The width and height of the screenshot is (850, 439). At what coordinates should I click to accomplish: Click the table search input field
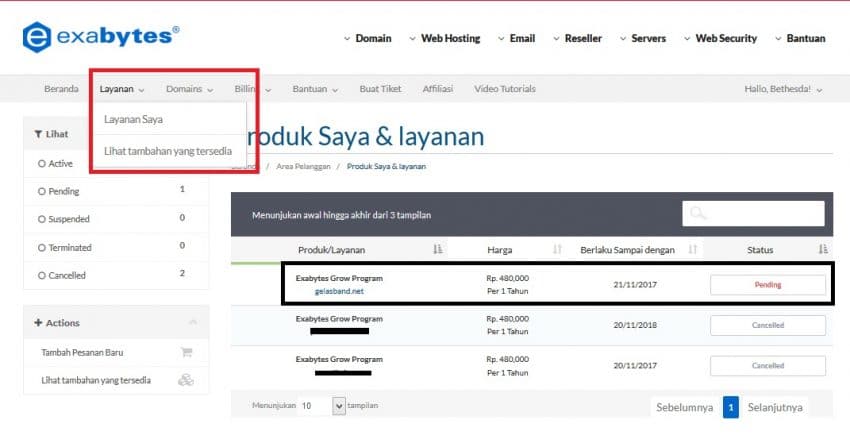tap(754, 214)
